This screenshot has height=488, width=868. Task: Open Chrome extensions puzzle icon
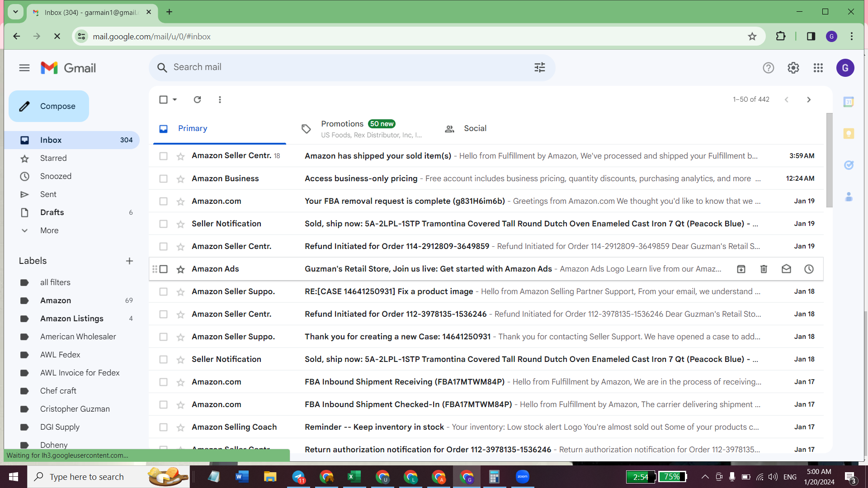coord(780,36)
